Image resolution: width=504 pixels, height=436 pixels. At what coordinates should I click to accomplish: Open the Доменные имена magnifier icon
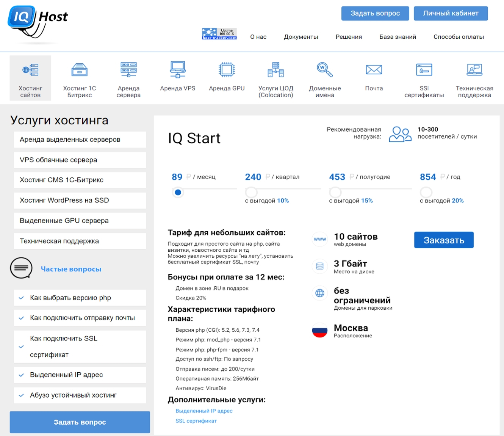pos(325,70)
